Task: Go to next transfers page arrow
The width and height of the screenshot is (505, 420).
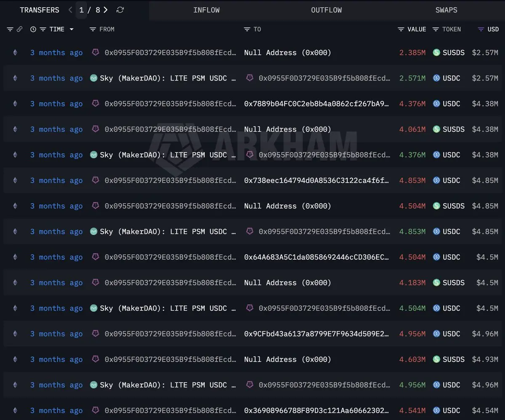Action: [106, 10]
